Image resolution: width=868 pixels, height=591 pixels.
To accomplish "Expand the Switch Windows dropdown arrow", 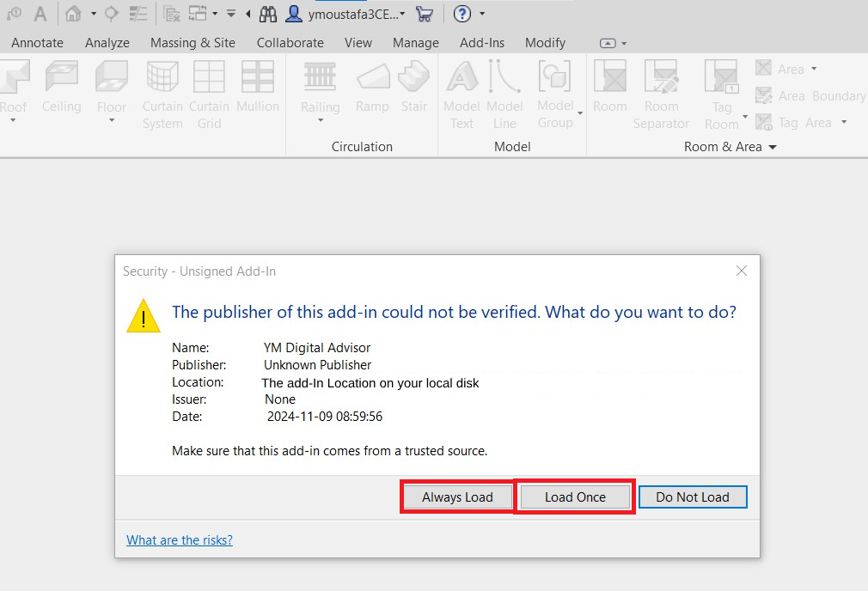I will [x=215, y=14].
